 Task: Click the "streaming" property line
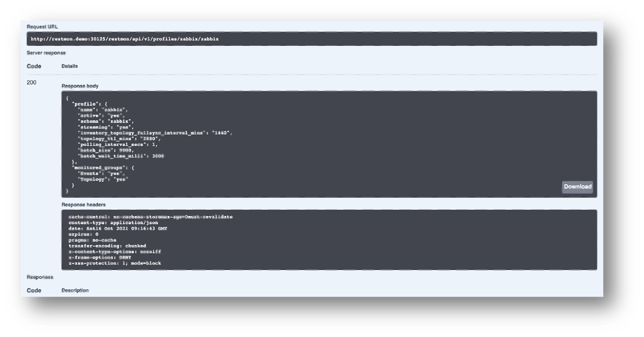point(102,127)
